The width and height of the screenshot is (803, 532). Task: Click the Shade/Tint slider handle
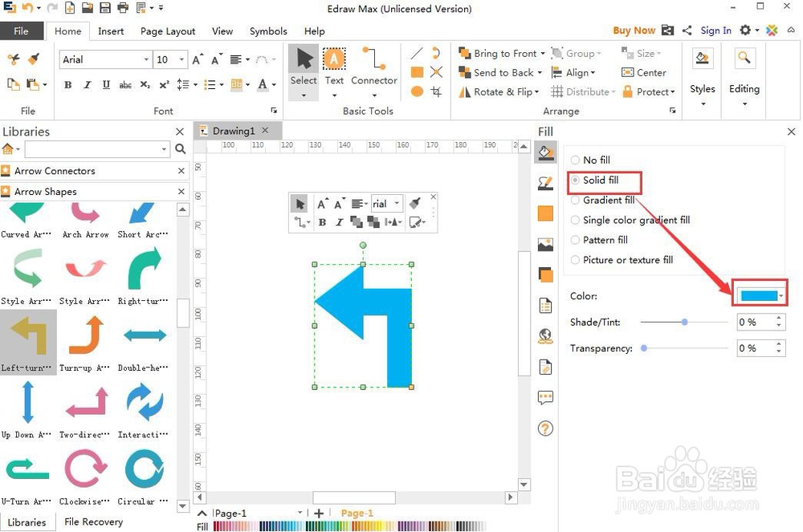click(684, 323)
